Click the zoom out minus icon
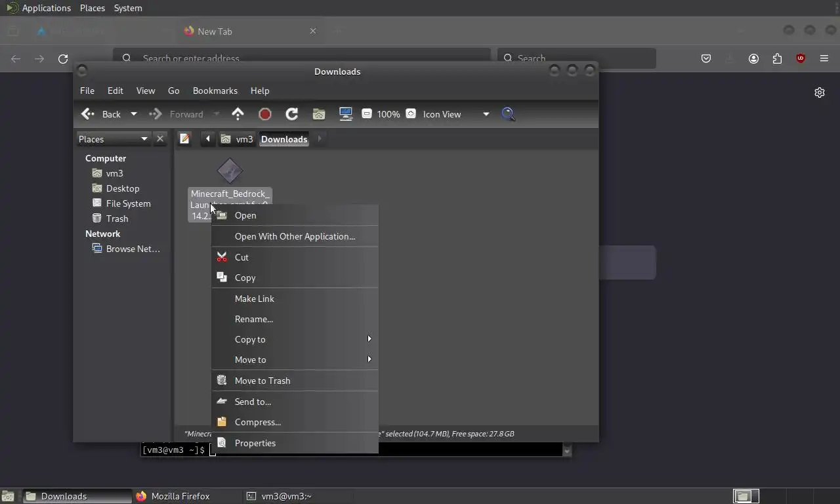840x504 pixels. tap(367, 114)
